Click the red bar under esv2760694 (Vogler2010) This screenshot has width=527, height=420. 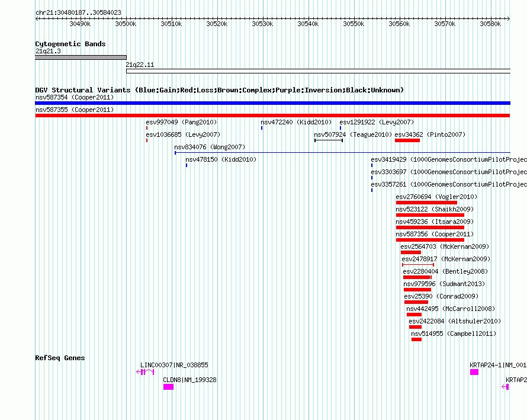426,203
